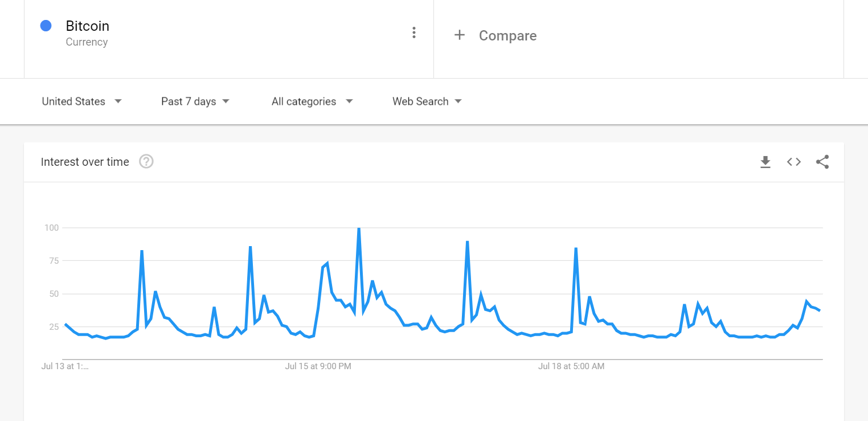Open the Web Search type dropdown

(427, 101)
